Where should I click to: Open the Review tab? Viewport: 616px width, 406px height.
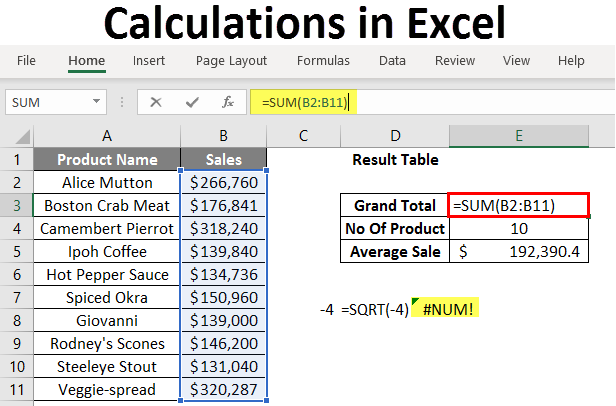(455, 61)
